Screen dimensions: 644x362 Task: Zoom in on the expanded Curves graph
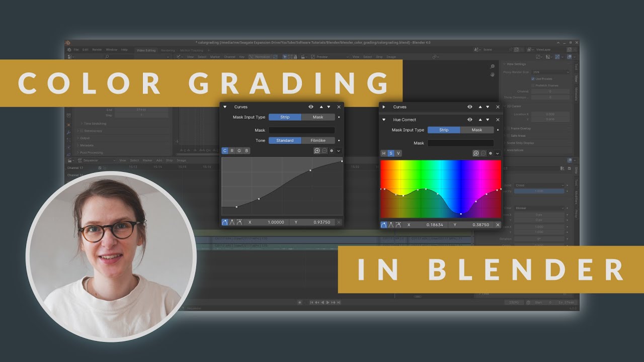click(x=317, y=151)
